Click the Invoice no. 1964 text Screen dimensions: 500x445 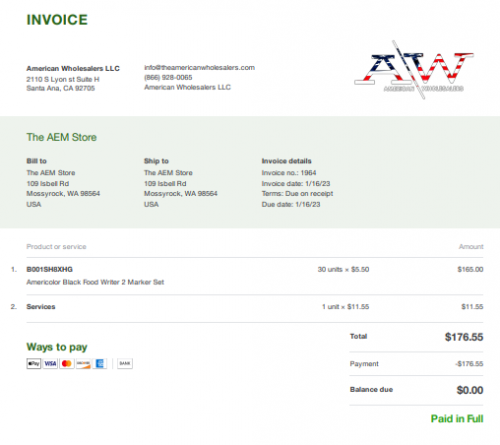pos(289,173)
